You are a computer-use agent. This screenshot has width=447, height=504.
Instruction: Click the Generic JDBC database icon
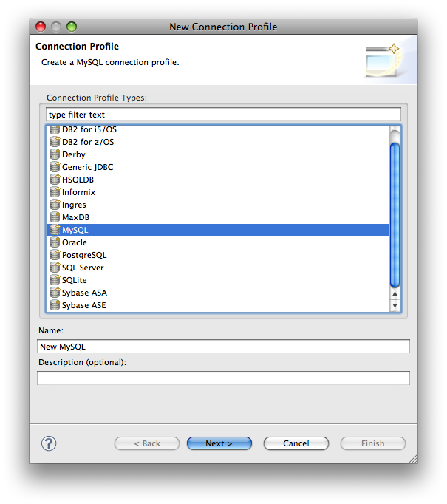coord(55,167)
